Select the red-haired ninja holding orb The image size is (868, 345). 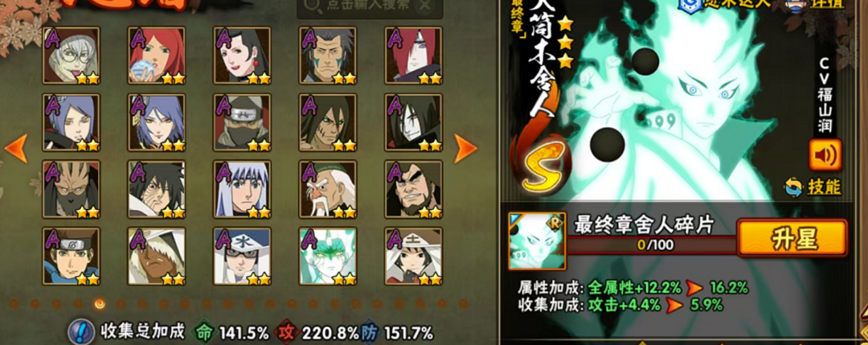[x=157, y=55]
